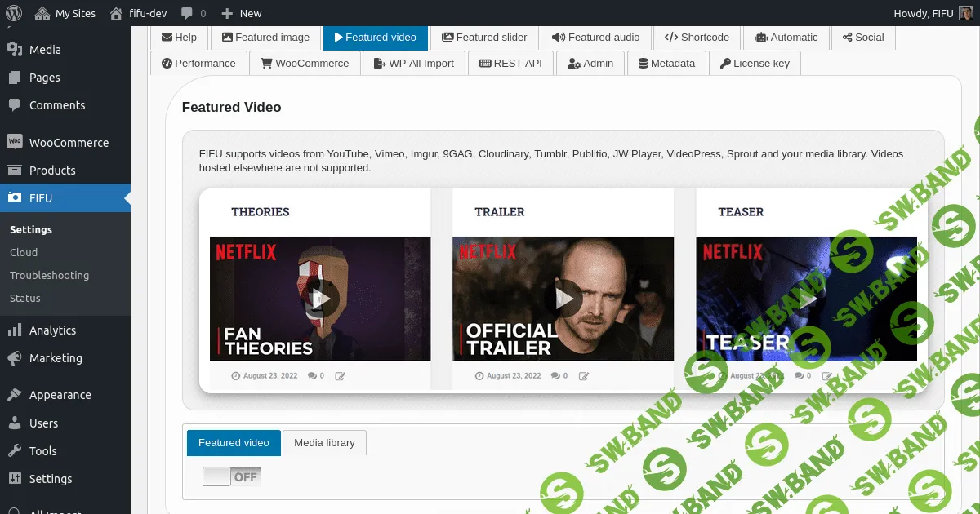
Task: Click comment icon under Trailer post
Action: (555, 376)
